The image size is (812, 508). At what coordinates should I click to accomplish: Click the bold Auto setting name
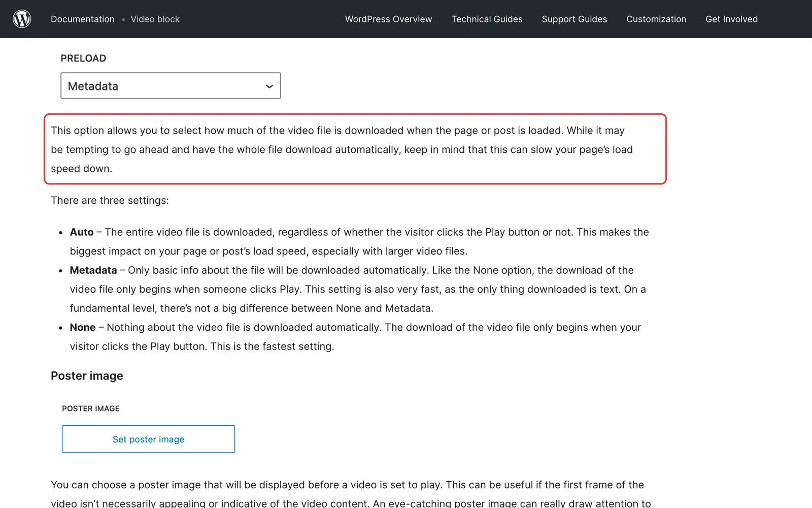point(82,232)
